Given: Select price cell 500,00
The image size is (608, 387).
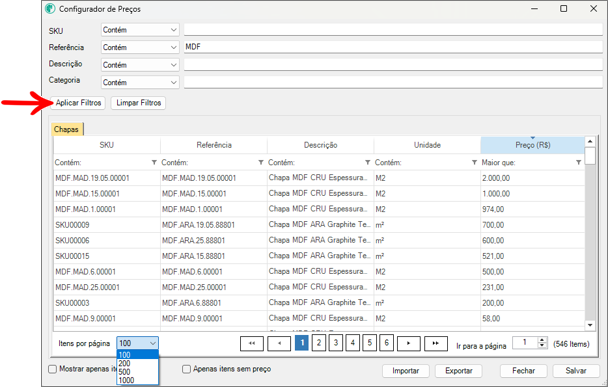Looking at the screenshot, I should pyautogui.click(x=532, y=271).
